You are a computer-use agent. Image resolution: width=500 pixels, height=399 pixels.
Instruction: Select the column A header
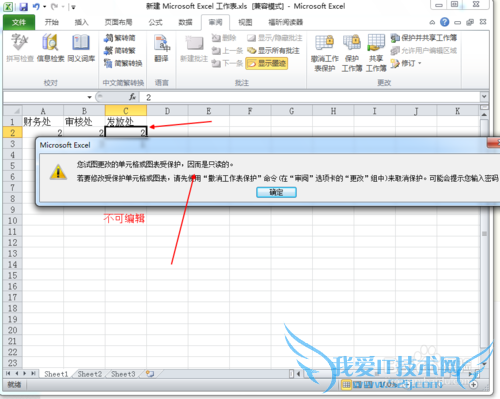43,111
